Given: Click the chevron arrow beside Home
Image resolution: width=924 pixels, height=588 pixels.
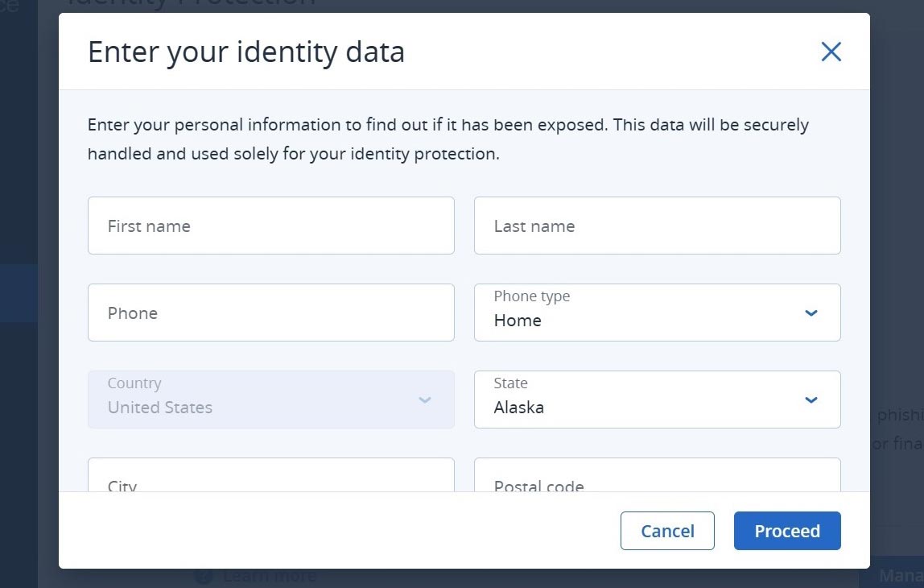Looking at the screenshot, I should coord(811,313).
